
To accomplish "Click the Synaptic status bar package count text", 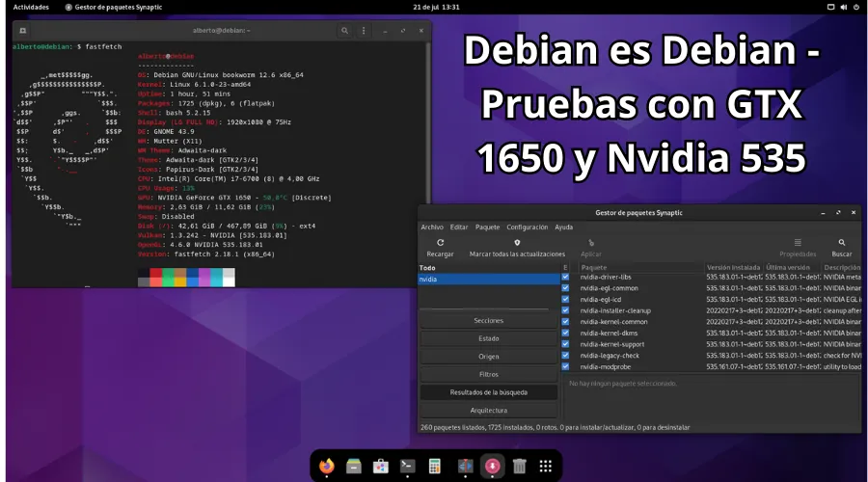I will coord(555,427).
